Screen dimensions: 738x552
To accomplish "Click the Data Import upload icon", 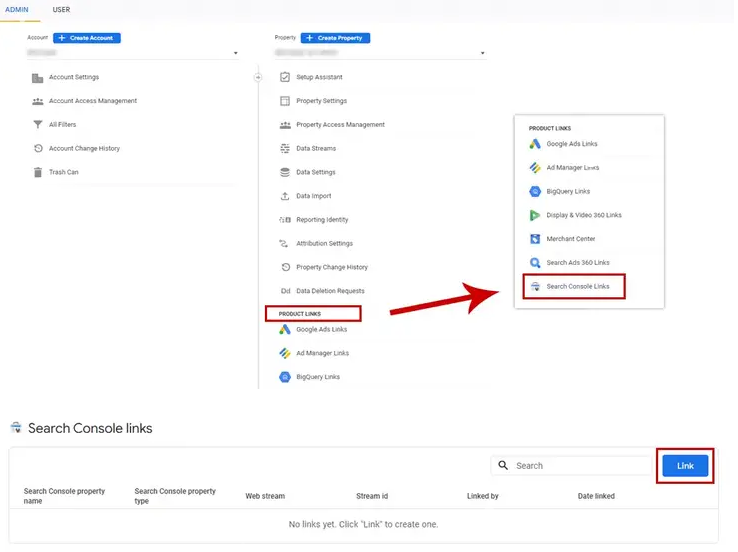I will point(285,196).
